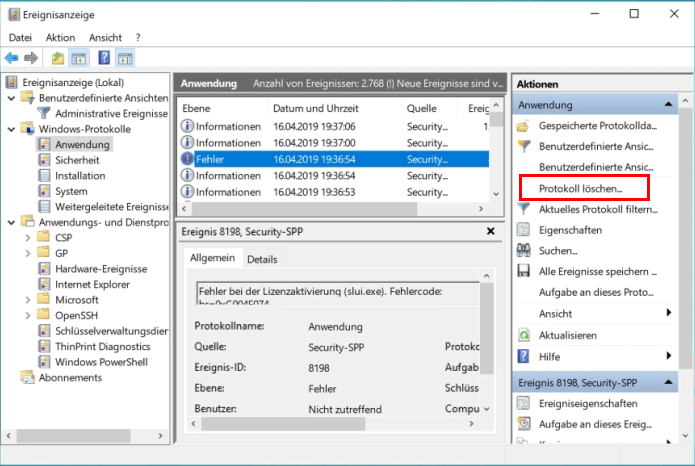The height and width of the screenshot is (466, 695).
Task: Open the Ansicht menu
Action: tap(105, 38)
